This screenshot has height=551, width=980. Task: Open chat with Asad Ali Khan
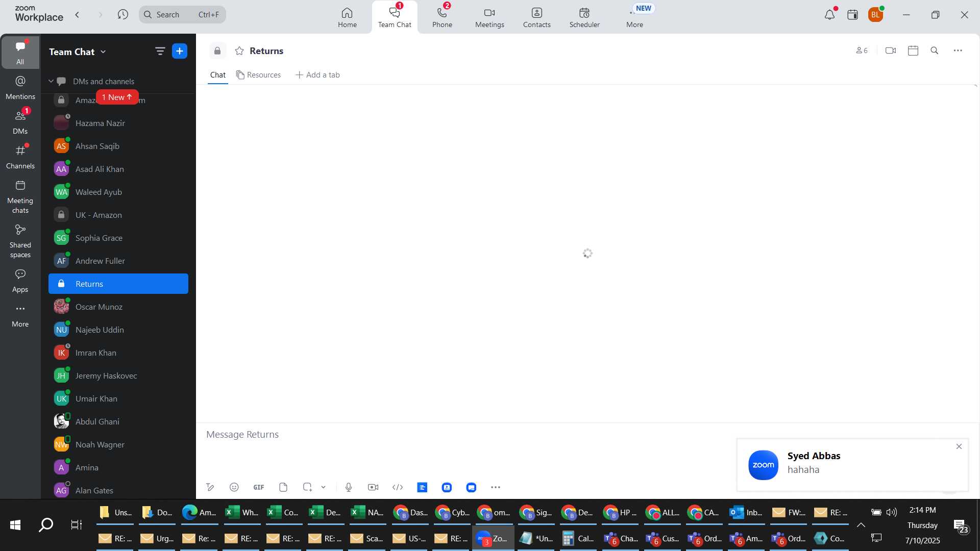coord(118,169)
